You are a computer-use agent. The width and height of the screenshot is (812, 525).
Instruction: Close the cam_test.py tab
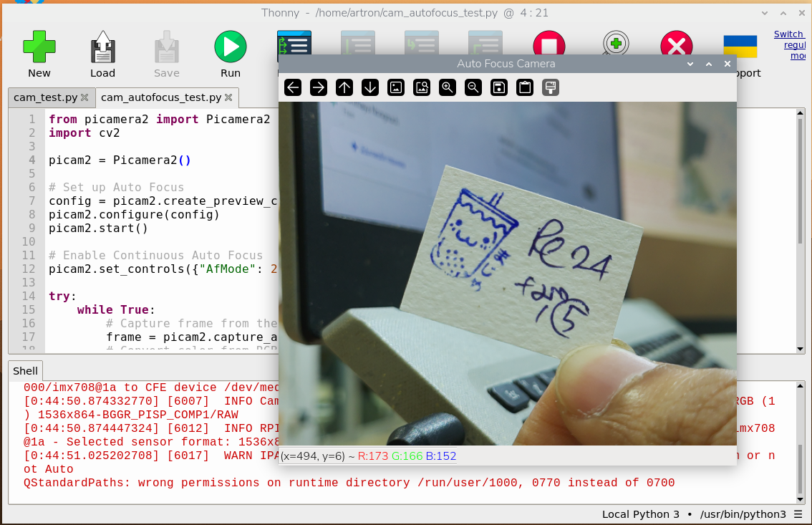(x=84, y=97)
